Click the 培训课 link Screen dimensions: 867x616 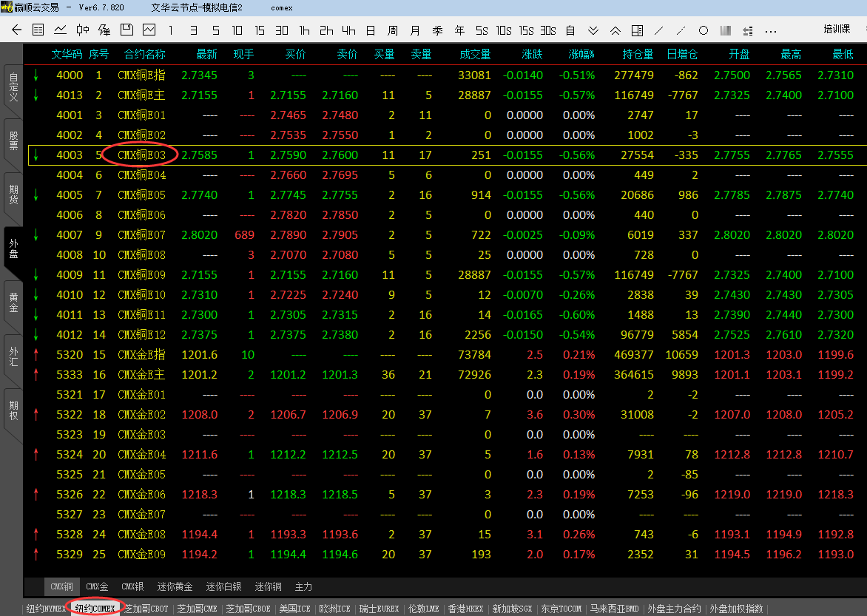[837, 30]
